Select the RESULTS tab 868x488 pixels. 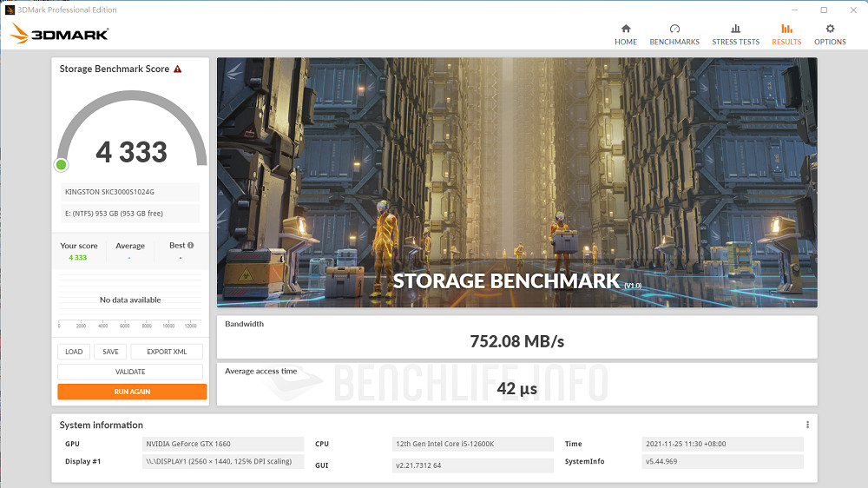pyautogui.click(x=786, y=35)
